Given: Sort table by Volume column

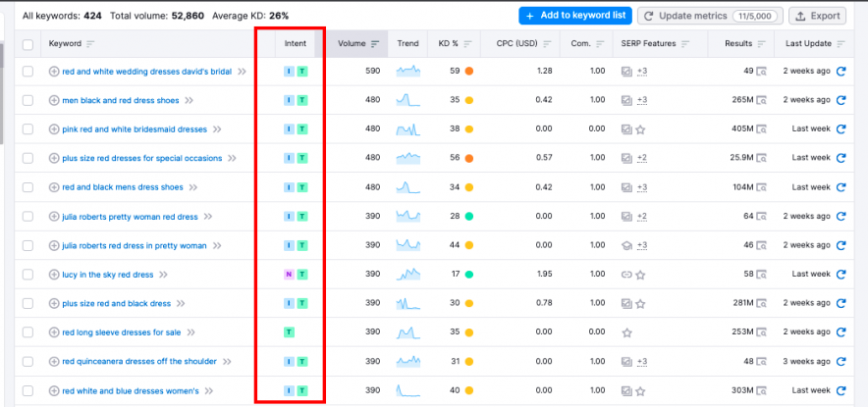Looking at the screenshot, I should pos(358,44).
